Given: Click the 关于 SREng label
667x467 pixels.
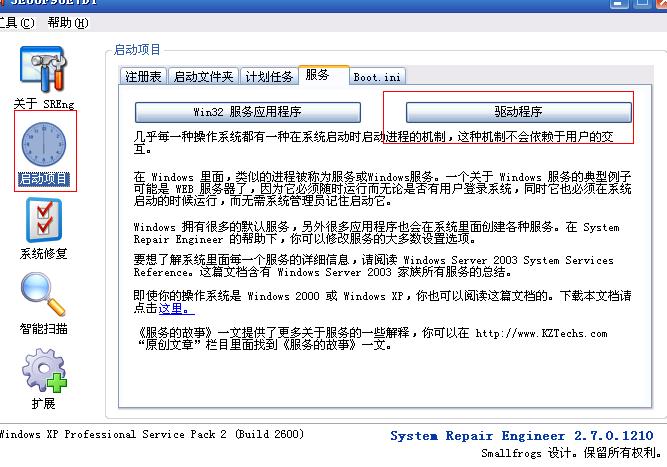Looking at the screenshot, I should point(44,103).
